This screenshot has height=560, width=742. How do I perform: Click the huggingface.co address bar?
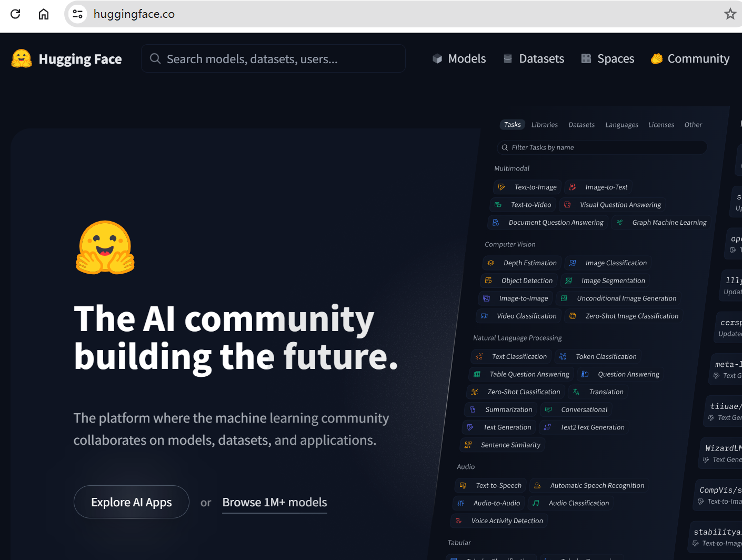403,14
